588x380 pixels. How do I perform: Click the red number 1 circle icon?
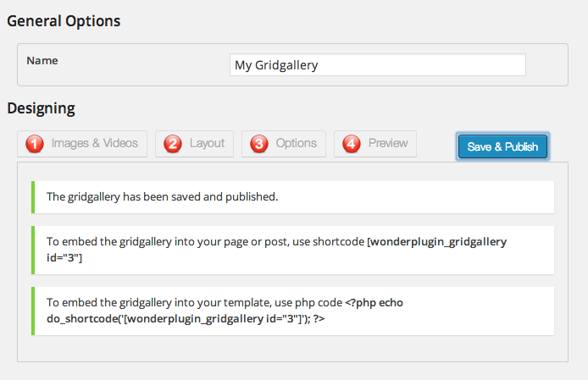click(36, 144)
